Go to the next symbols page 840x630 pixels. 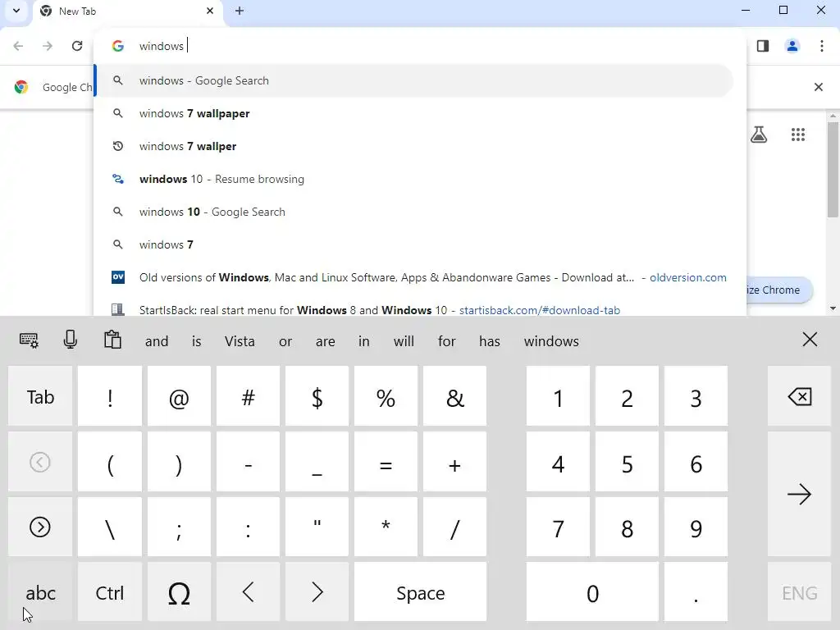point(40,527)
